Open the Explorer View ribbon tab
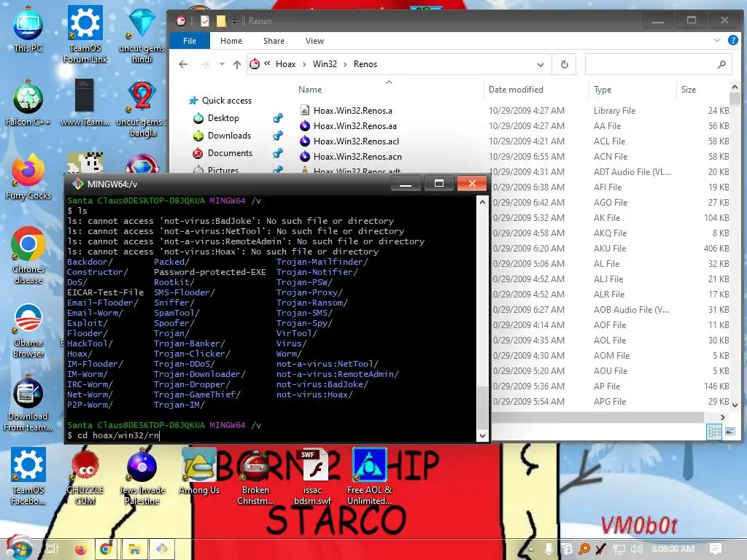The image size is (747, 560). coord(314,41)
